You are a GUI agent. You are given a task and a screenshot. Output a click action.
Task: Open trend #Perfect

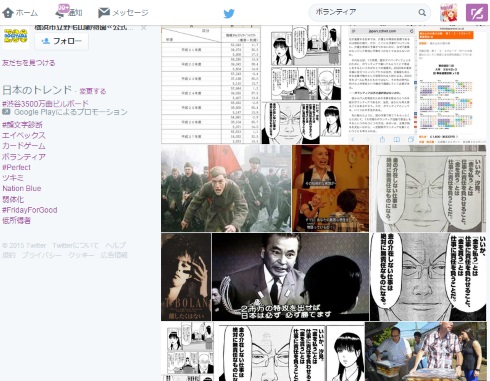(x=16, y=167)
